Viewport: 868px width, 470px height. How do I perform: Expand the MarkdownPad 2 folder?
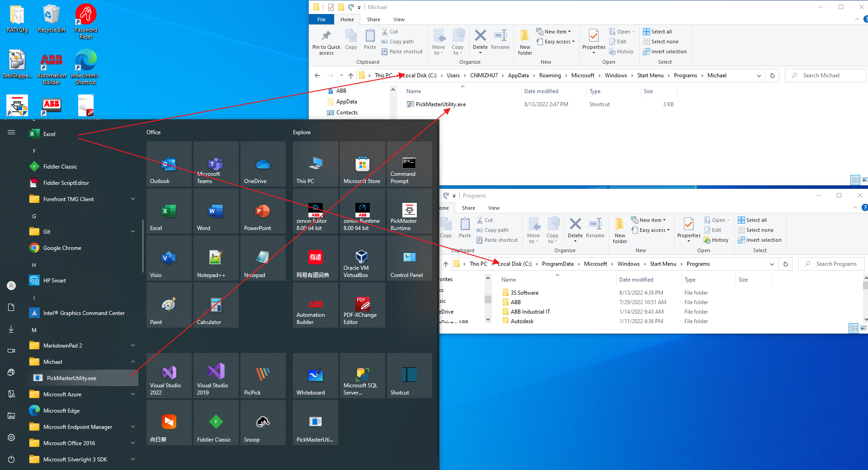point(133,345)
